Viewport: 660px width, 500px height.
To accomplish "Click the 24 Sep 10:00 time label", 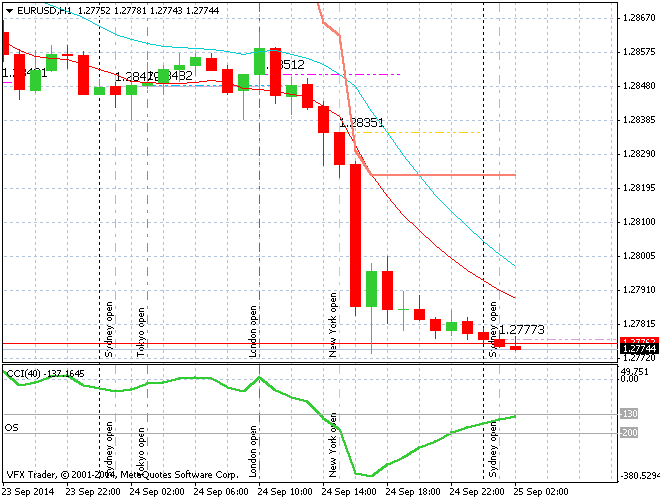I will pyautogui.click(x=285, y=492).
